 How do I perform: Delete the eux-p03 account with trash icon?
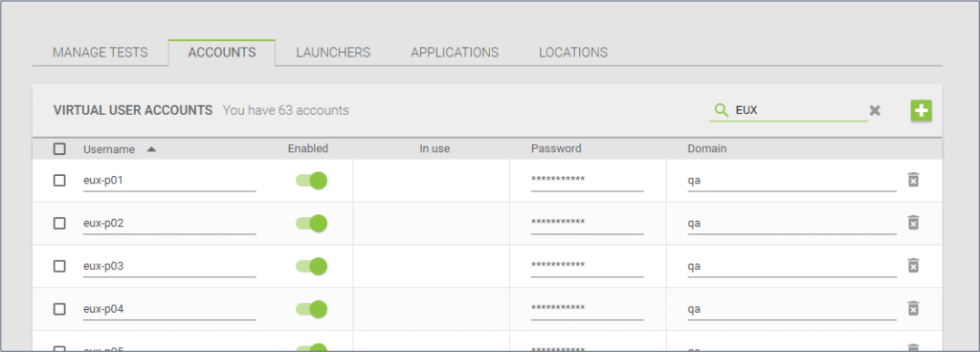[x=913, y=266]
